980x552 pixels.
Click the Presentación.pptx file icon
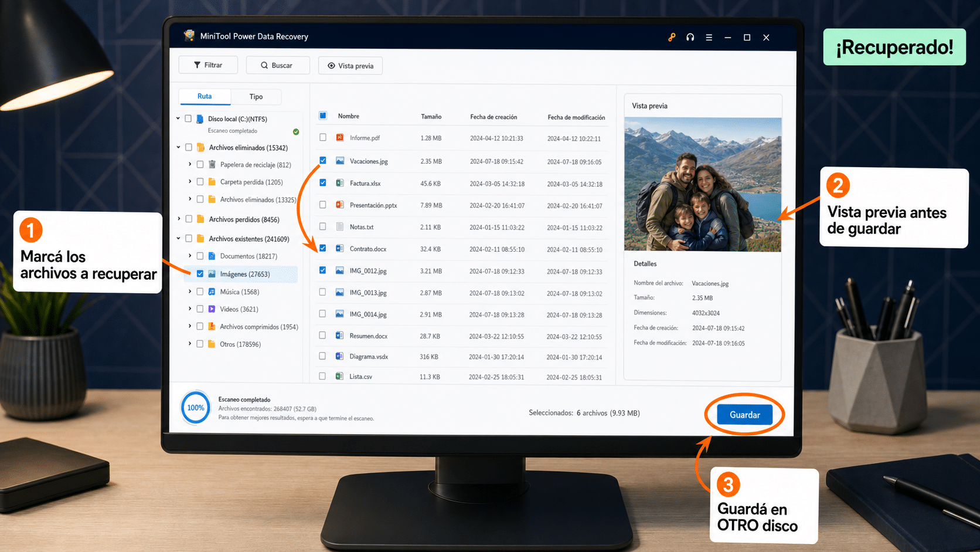click(340, 205)
